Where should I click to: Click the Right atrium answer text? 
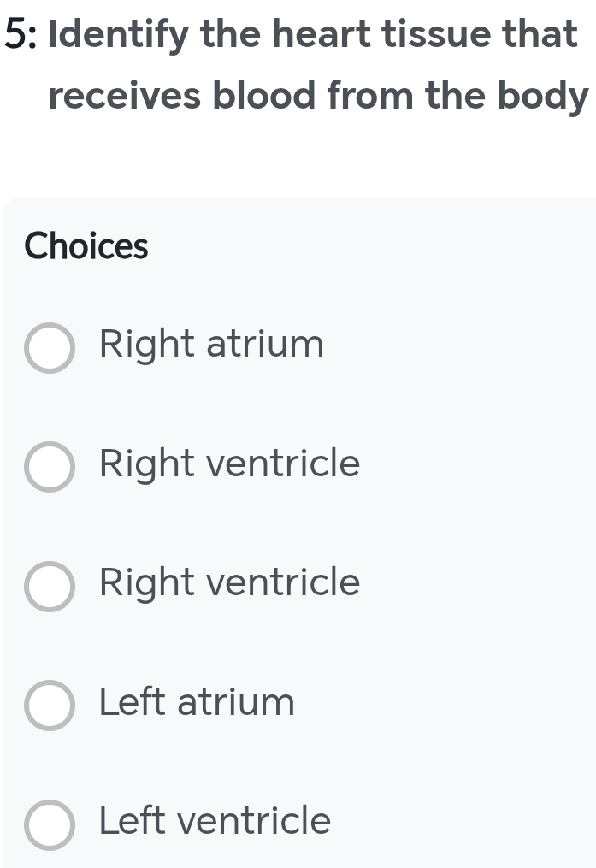click(211, 345)
